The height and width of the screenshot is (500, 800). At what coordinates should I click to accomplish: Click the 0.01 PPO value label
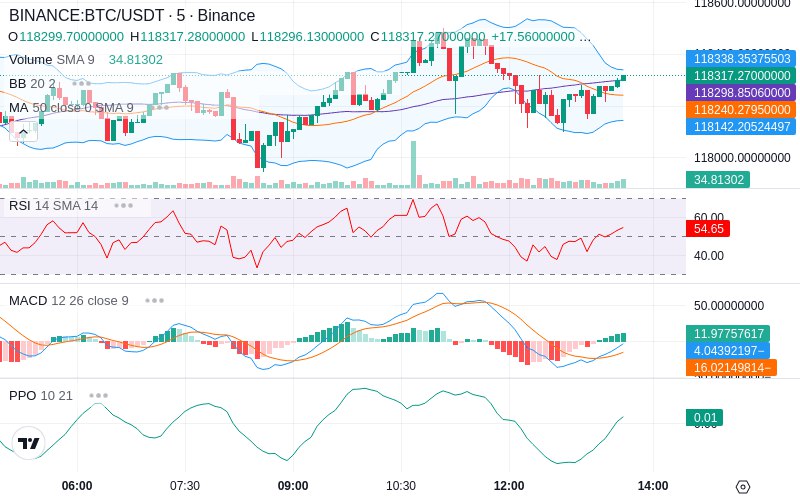[x=705, y=418]
